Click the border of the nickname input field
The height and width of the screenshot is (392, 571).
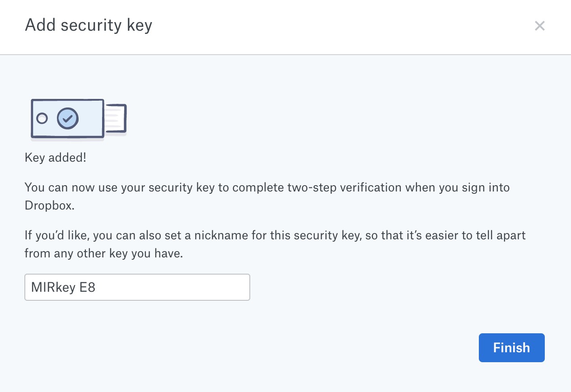click(137, 276)
